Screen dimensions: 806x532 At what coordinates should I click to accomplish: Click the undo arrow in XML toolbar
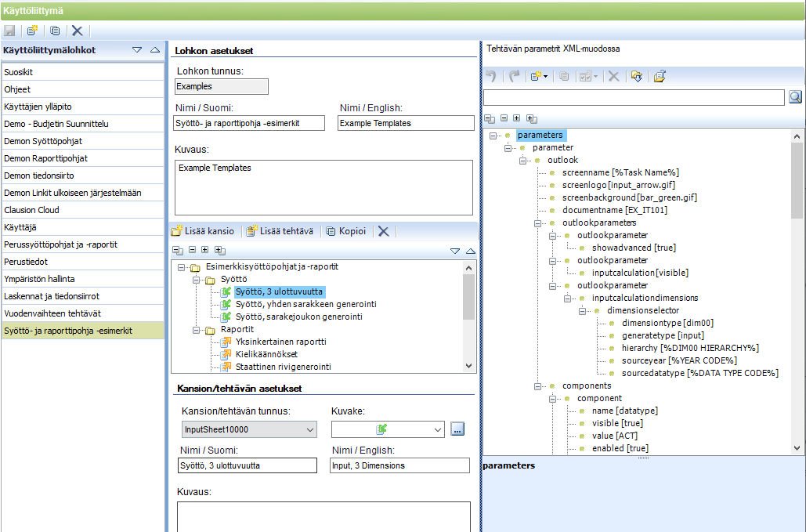491,77
